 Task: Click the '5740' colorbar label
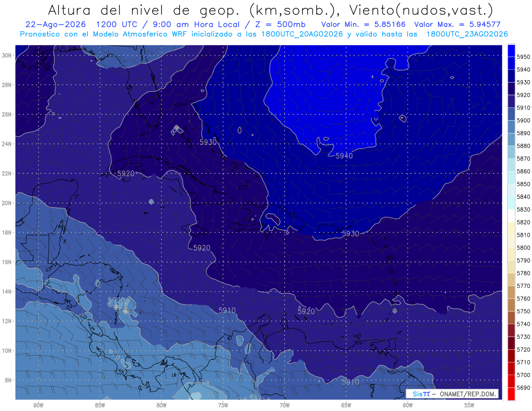click(523, 324)
